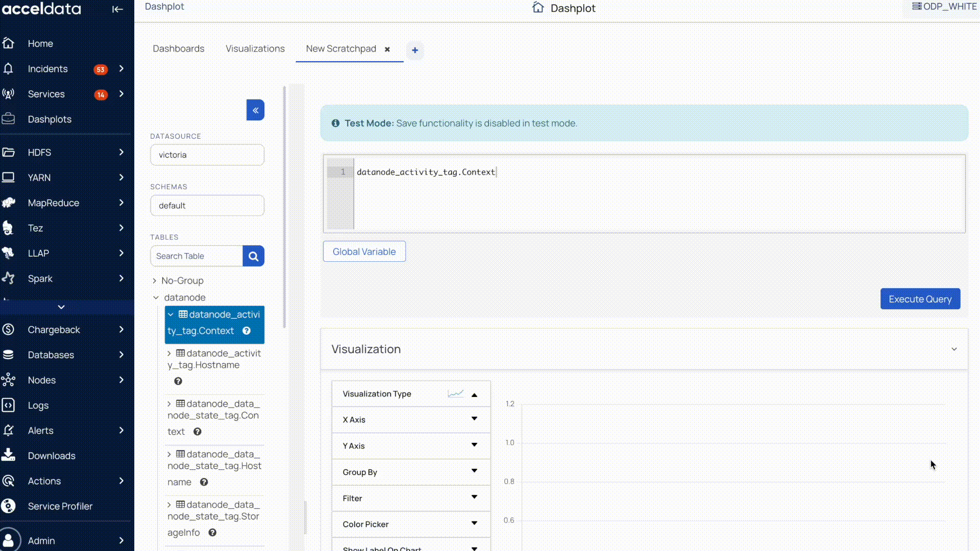Click the Dashplot home icon in the header

tap(538, 8)
